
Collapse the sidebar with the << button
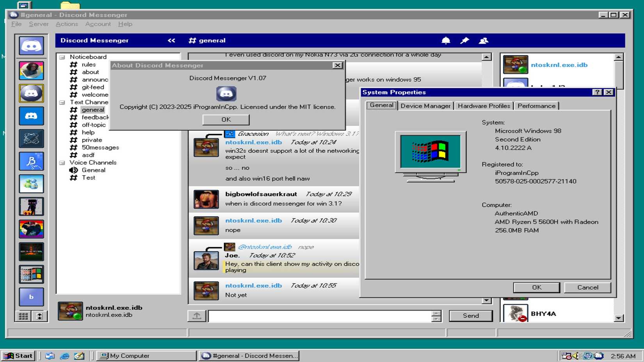pyautogui.click(x=171, y=40)
